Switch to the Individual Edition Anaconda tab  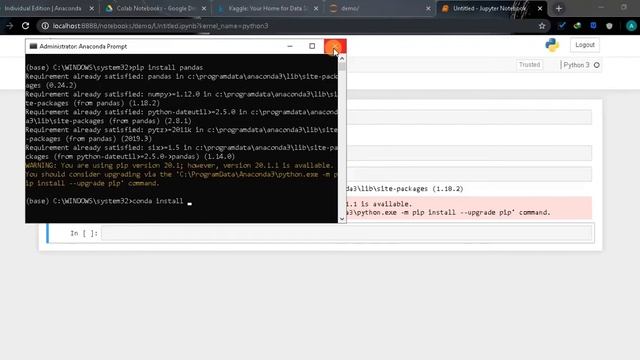43,8
